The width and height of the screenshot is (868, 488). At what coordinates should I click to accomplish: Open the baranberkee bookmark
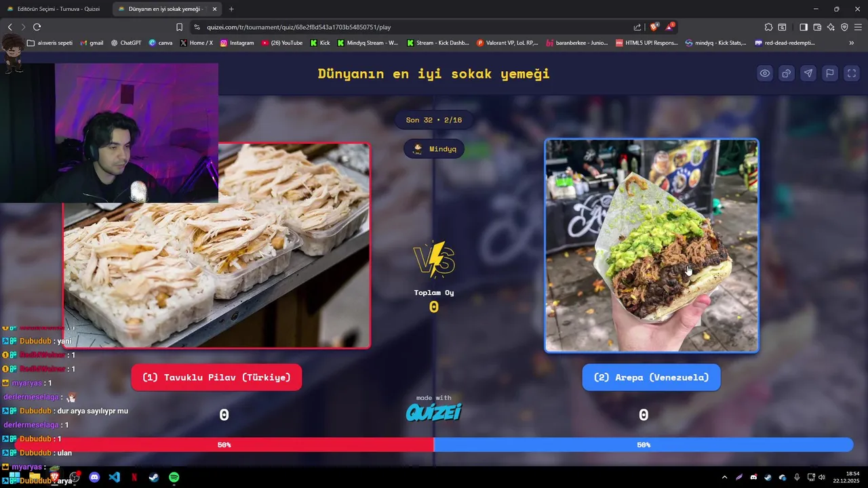click(576, 43)
